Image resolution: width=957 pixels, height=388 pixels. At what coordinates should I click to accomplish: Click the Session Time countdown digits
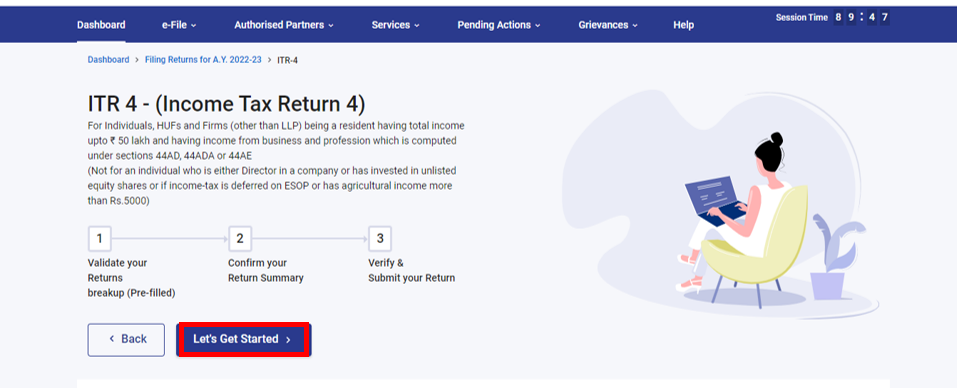(861, 17)
